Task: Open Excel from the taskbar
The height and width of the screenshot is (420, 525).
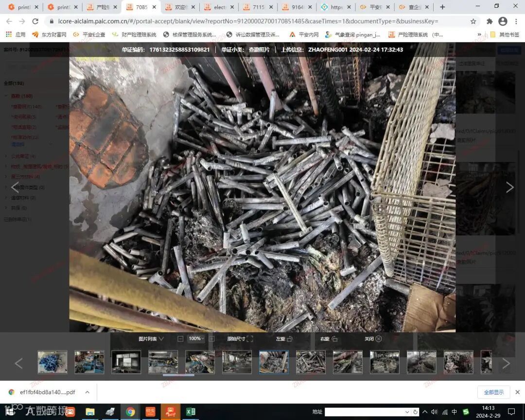Action: pyautogui.click(x=191, y=412)
